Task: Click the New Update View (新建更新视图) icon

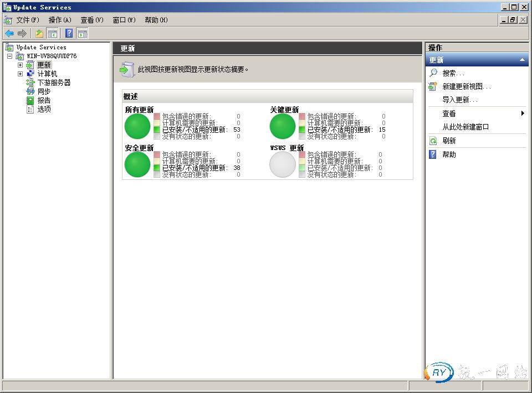Action: (434, 86)
